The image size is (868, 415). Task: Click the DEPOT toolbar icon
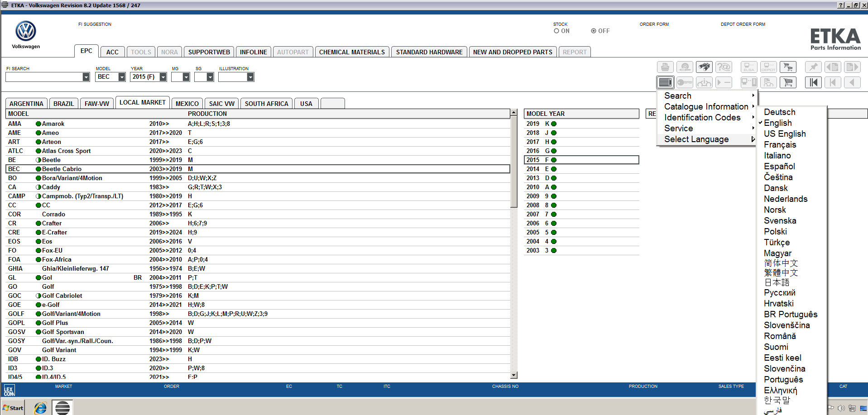pos(768,67)
